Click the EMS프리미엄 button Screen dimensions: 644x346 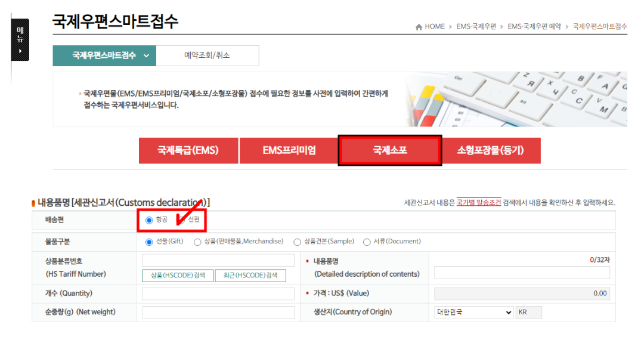289,150
